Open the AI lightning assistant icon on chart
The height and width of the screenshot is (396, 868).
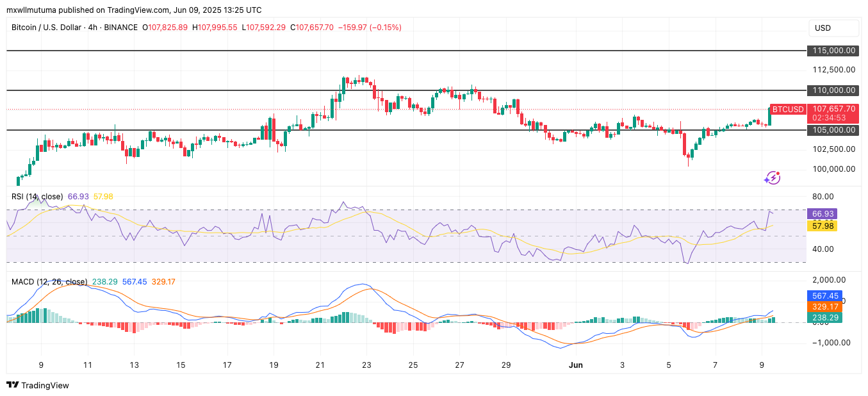(x=773, y=177)
